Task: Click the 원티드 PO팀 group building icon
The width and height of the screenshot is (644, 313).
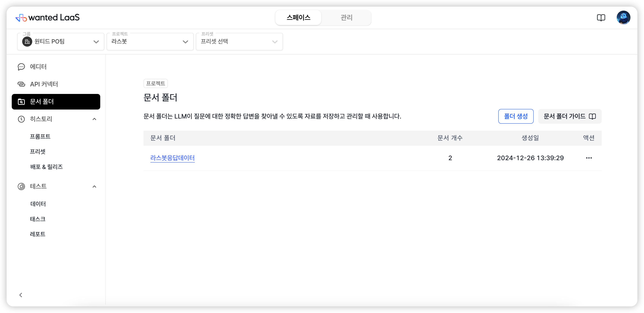Action: pos(27,41)
